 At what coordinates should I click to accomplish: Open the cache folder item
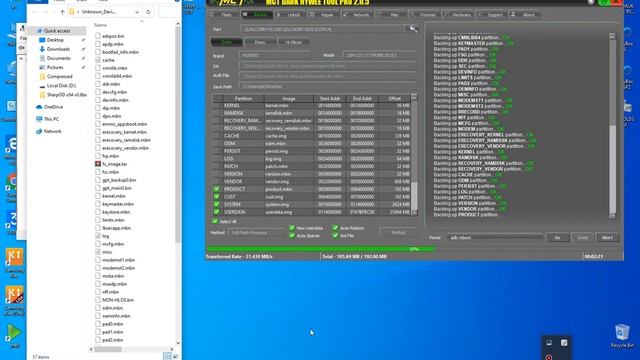point(105,60)
